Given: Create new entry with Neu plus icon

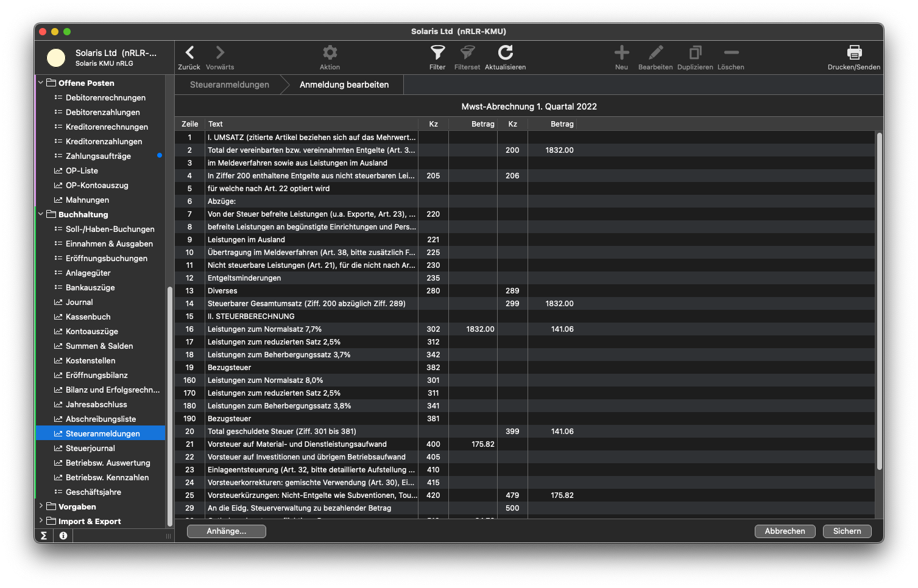Looking at the screenshot, I should click(x=621, y=53).
